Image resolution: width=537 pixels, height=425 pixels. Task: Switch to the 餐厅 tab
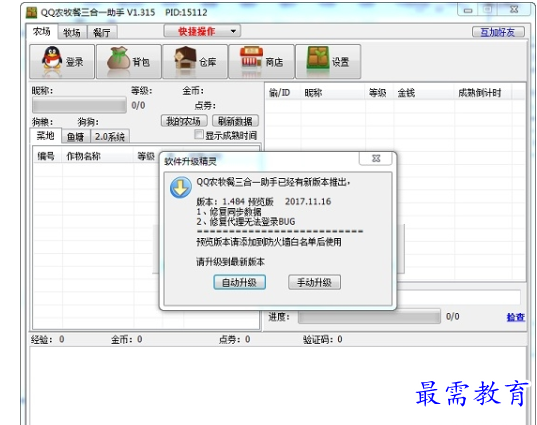[x=102, y=33]
